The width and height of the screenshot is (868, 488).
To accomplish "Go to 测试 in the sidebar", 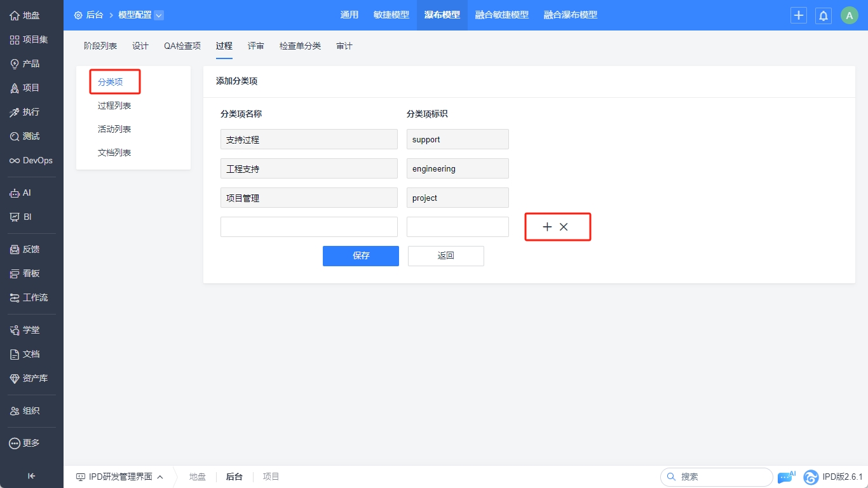I will click(25, 136).
